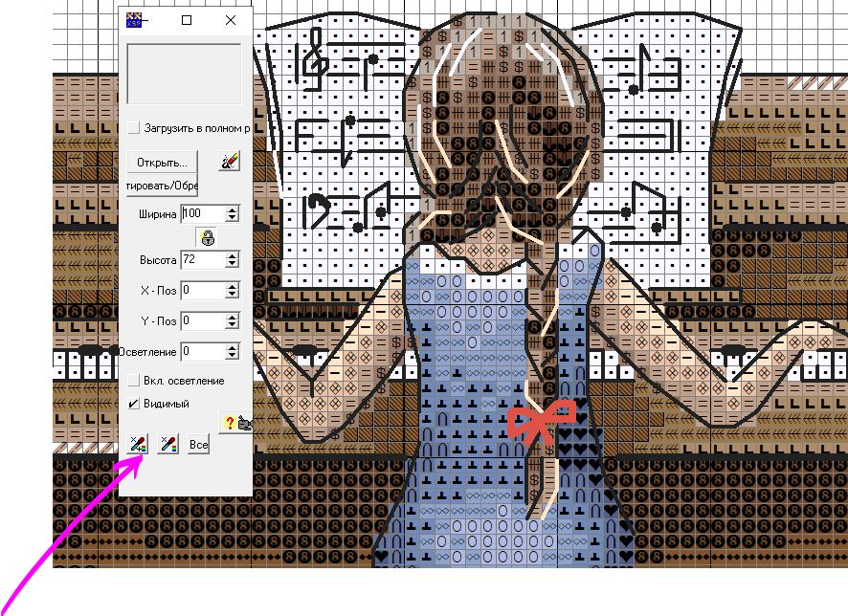Uncheck the Видимый checkbox
848x616 pixels.
coord(134,404)
